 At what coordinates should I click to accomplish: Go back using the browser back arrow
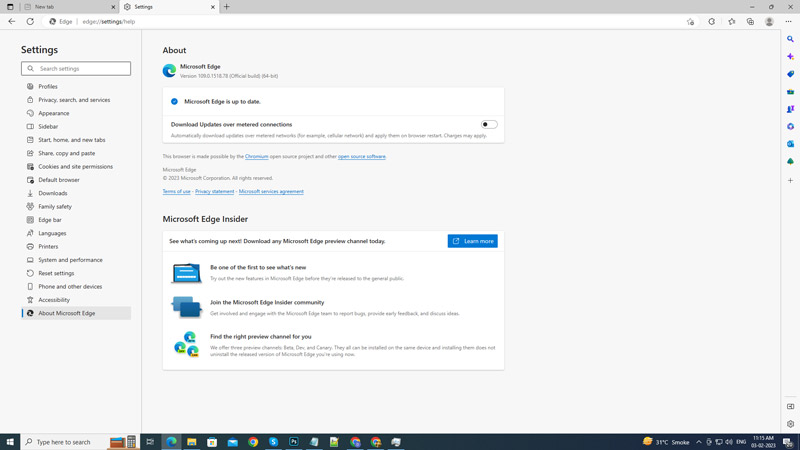point(12,21)
